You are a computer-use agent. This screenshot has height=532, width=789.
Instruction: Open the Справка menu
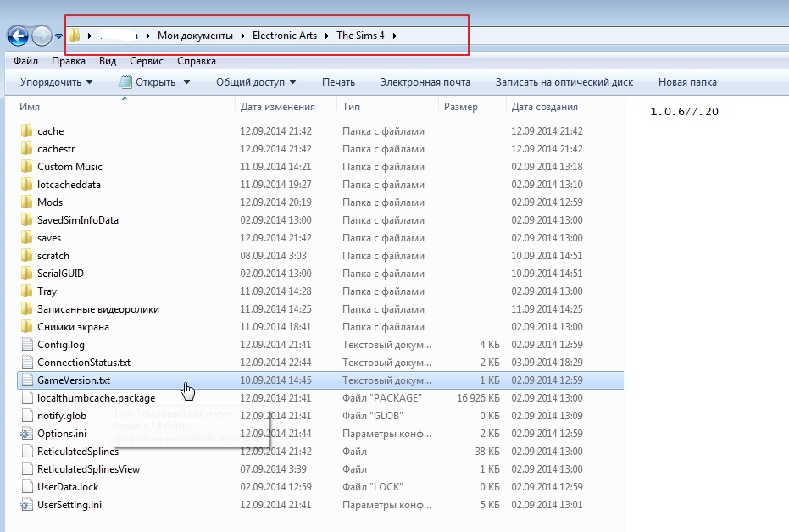click(x=197, y=61)
